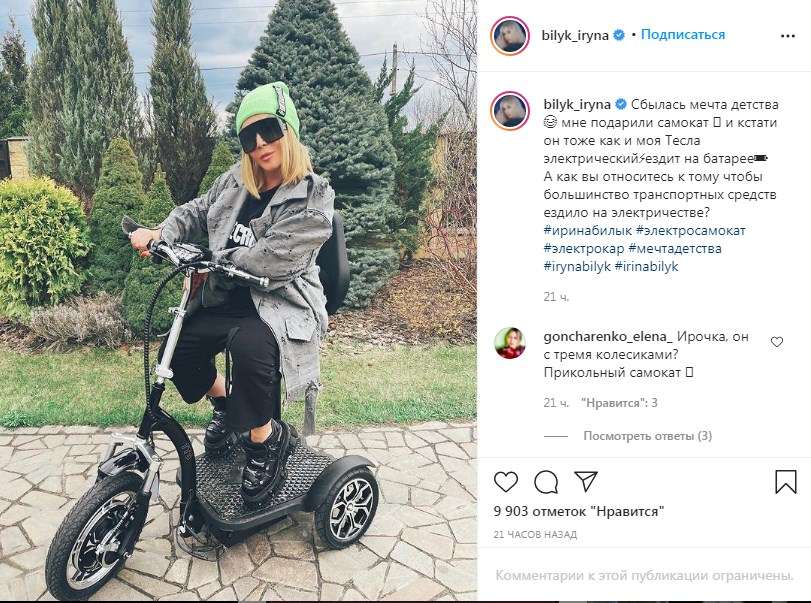Viewport: 811px width, 603px height.
Task: Like goncharenko_elena_ comment heart
Action: tap(776, 342)
